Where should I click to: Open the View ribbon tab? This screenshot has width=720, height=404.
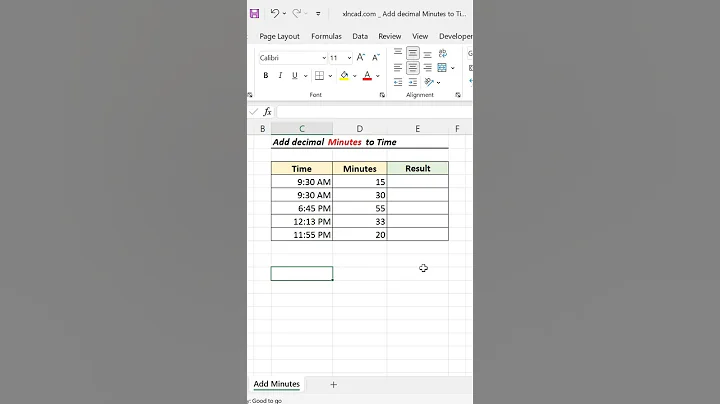[x=420, y=36]
